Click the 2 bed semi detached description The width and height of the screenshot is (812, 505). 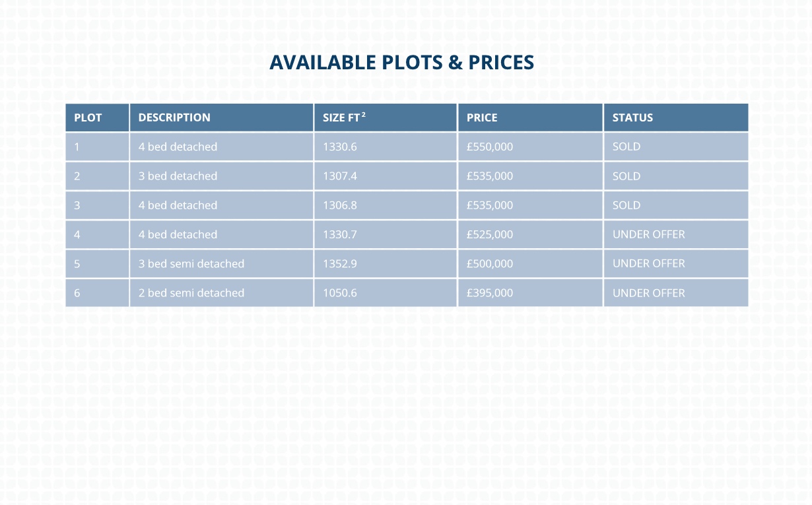[191, 292]
